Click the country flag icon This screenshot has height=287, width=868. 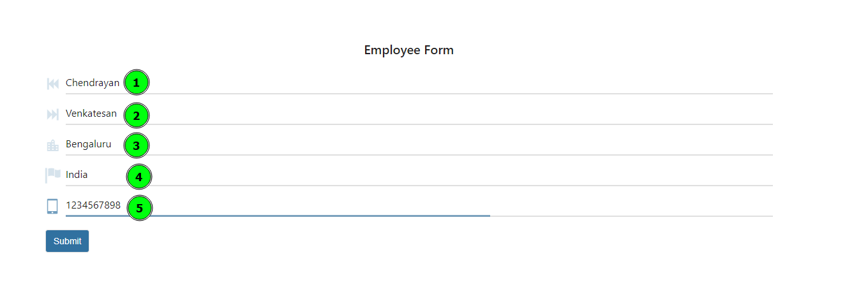pyautogui.click(x=53, y=175)
